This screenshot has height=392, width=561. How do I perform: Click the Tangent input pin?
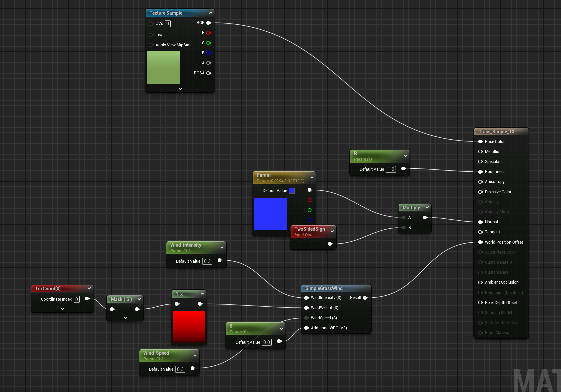tap(481, 232)
